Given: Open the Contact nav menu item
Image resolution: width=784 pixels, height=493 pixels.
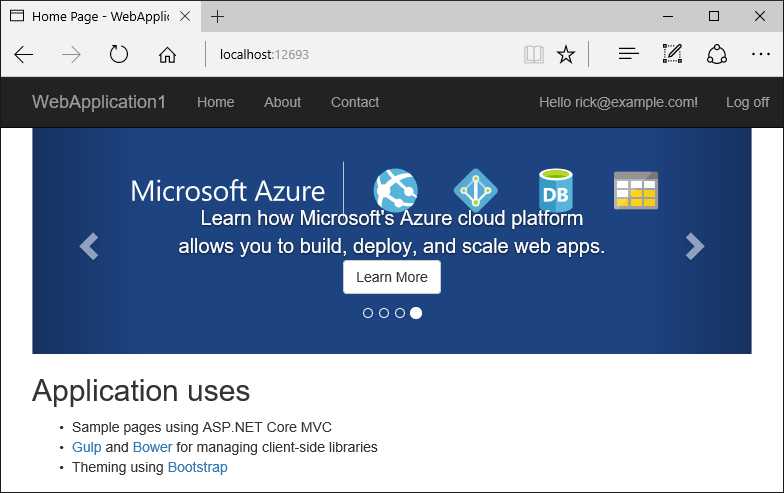Looking at the screenshot, I should (x=355, y=102).
